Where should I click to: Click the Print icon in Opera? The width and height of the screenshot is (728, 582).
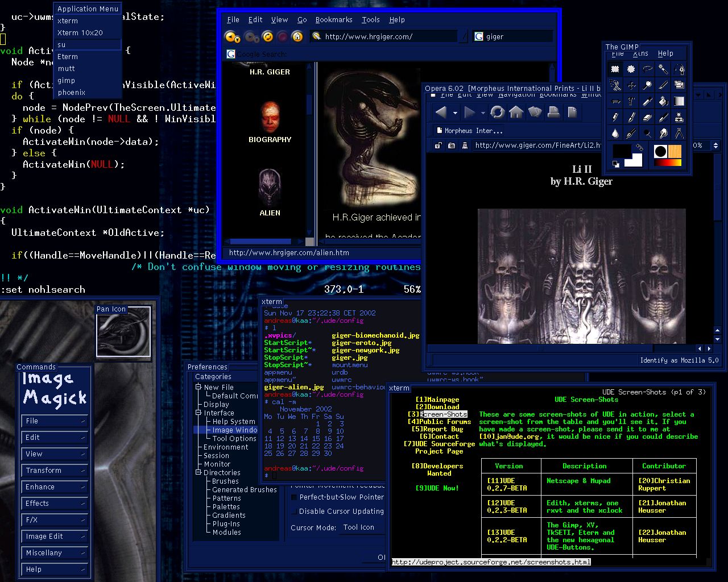(554, 113)
